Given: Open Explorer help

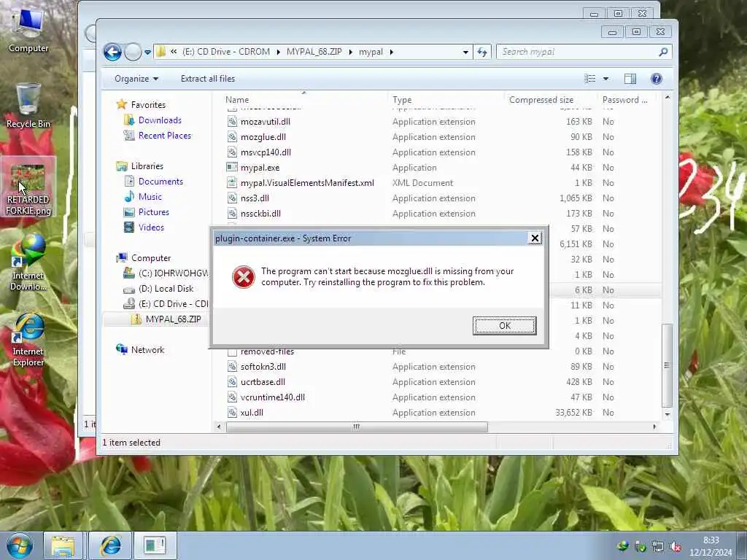Looking at the screenshot, I should tap(656, 79).
